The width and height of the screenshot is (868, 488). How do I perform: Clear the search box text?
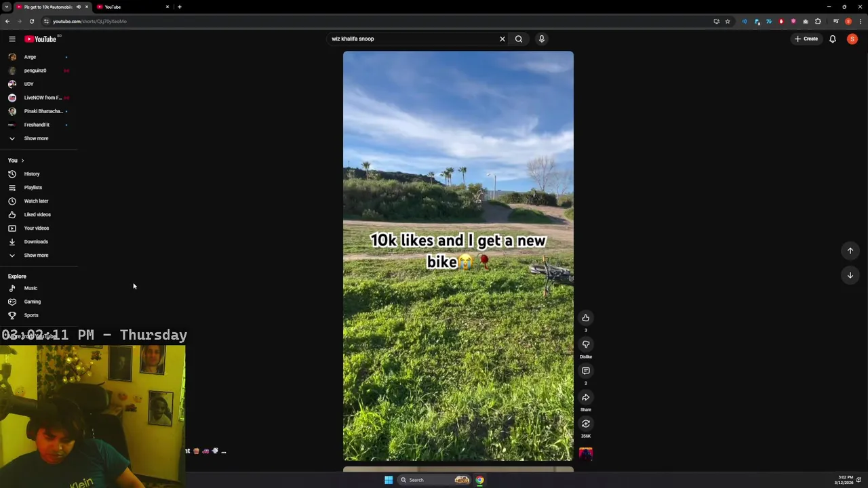coord(502,39)
